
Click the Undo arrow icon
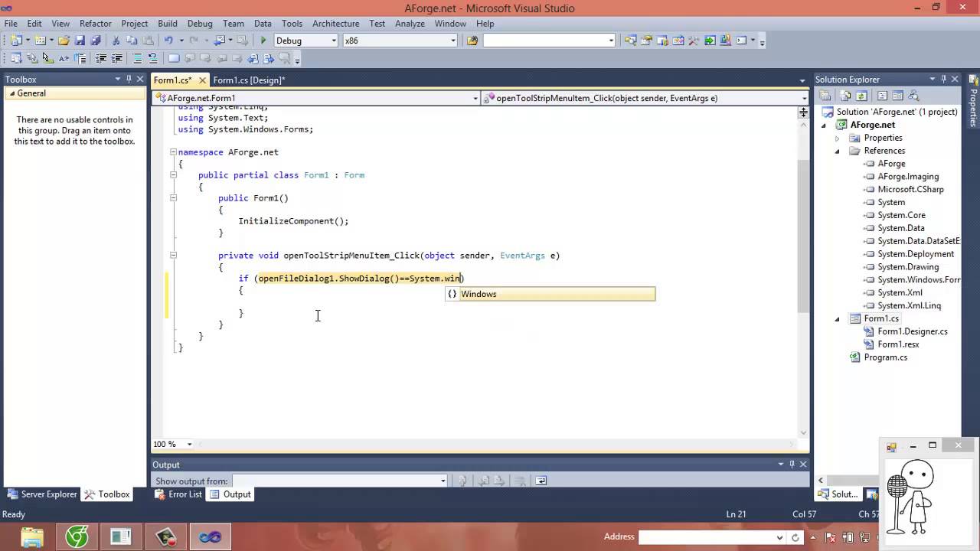pyautogui.click(x=168, y=41)
